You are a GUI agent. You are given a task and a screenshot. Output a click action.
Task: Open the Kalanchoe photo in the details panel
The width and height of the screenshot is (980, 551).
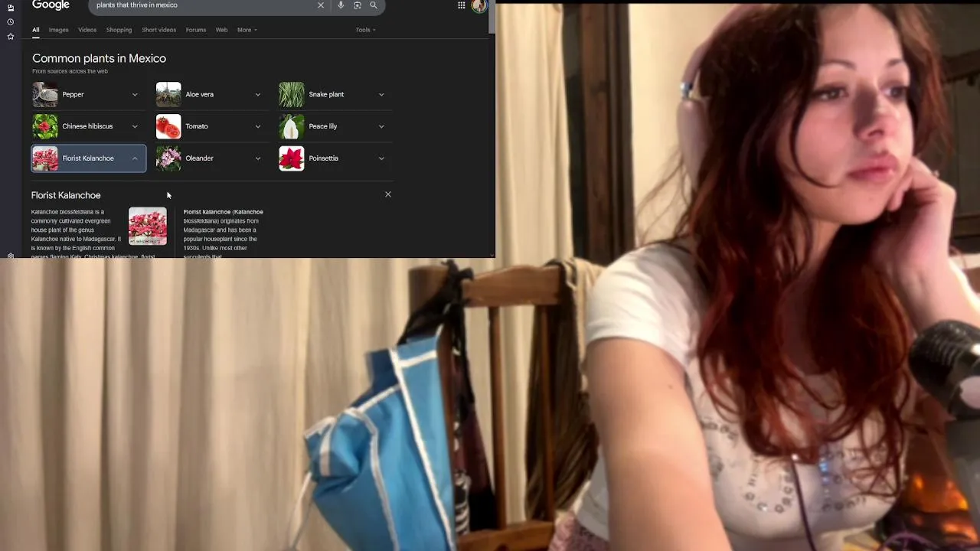click(148, 227)
